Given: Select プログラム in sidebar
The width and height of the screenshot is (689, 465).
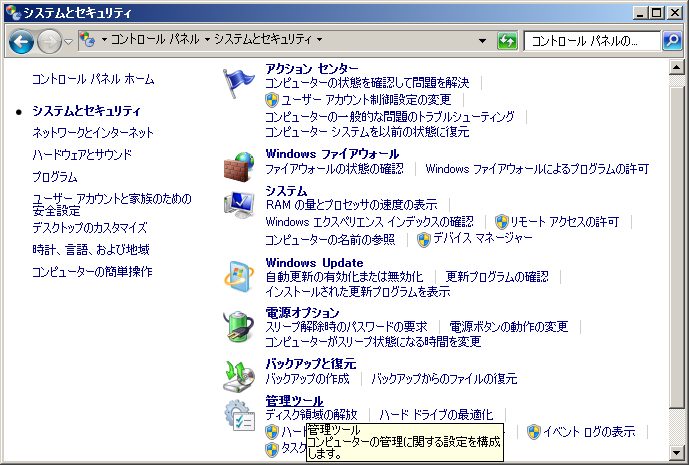Looking at the screenshot, I should tap(54, 177).
